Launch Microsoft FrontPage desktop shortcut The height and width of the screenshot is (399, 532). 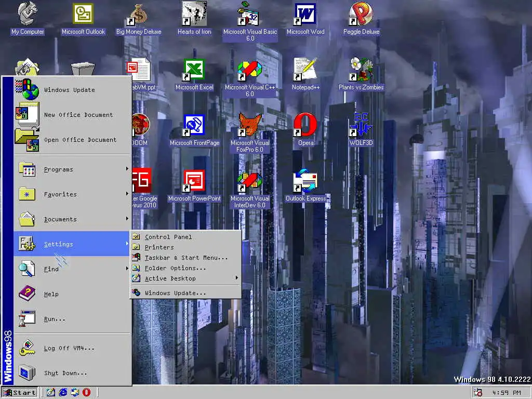pyautogui.click(x=194, y=130)
